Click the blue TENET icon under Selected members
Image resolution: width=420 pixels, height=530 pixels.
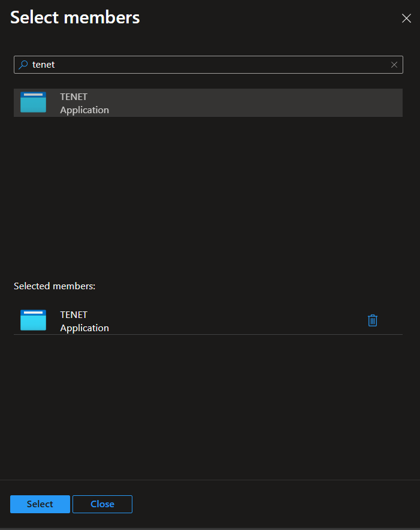pyautogui.click(x=33, y=320)
